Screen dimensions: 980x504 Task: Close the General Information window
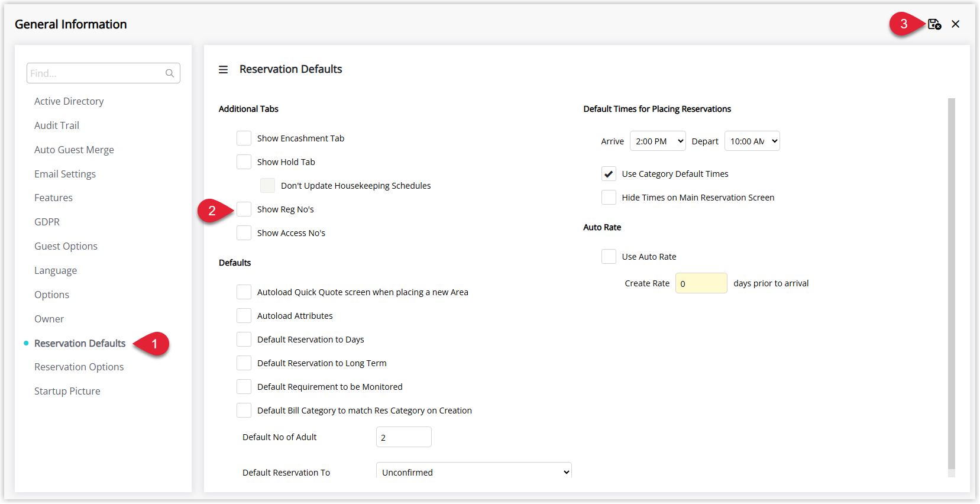[x=956, y=24]
